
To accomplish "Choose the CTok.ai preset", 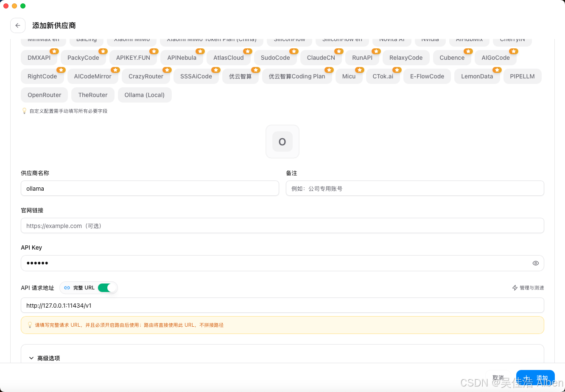I will [383, 76].
